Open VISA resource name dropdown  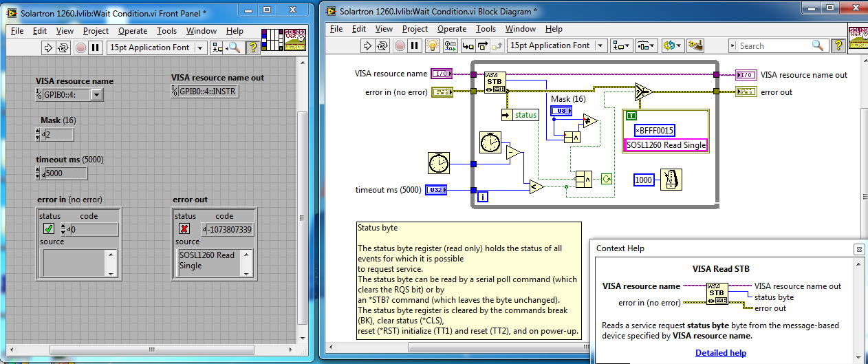pyautogui.click(x=96, y=95)
